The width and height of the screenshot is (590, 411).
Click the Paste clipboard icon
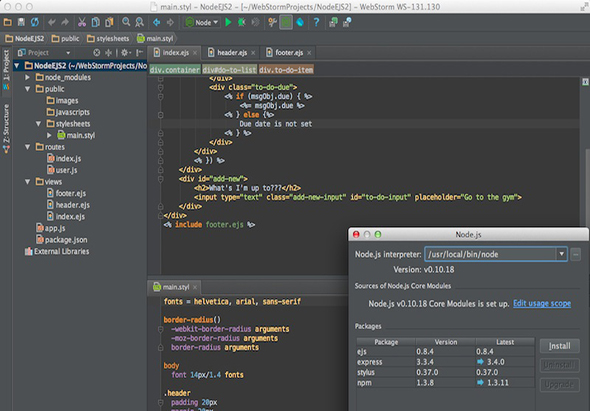pyautogui.click(x=109, y=23)
